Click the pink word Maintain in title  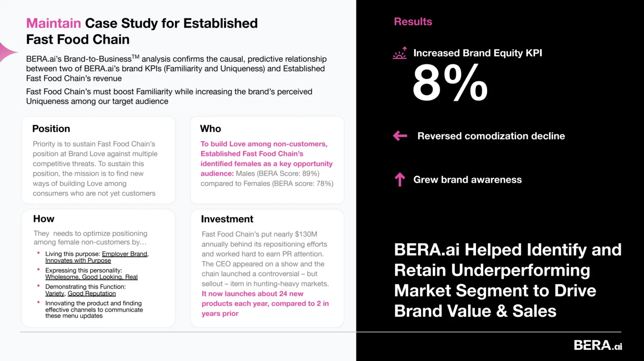(x=54, y=23)
